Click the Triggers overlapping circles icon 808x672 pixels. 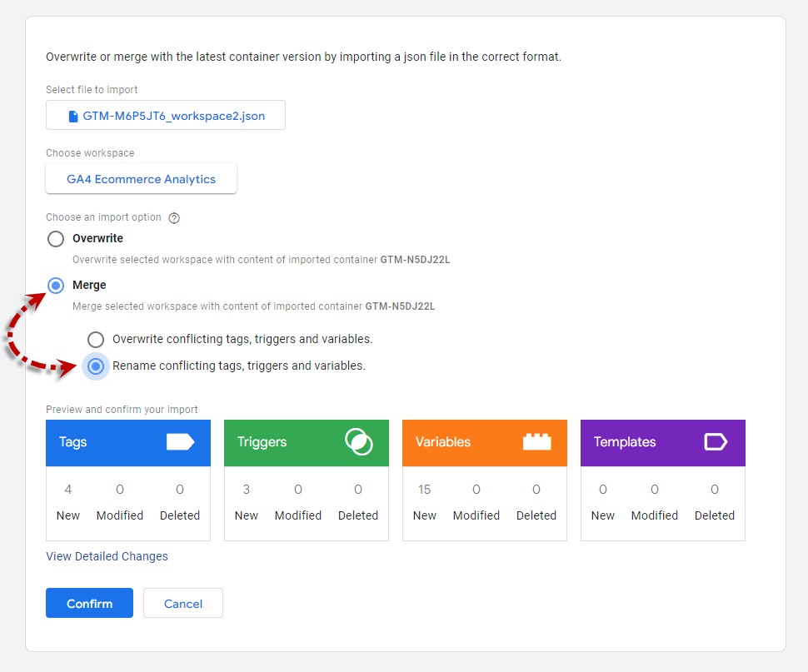click(x=359, y=442)
